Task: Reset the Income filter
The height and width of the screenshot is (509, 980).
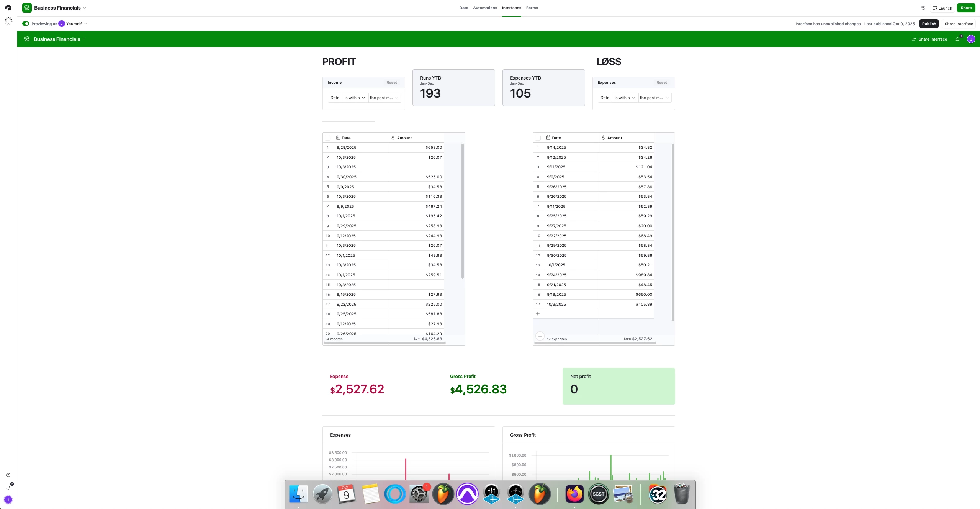Action: click(391, 82)
